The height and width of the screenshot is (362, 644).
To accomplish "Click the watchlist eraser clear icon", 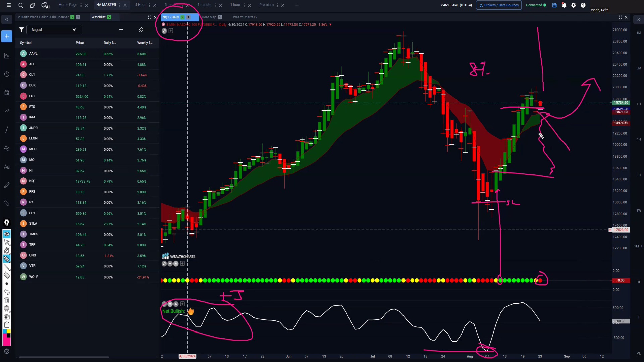I will [x=141, y=30].
